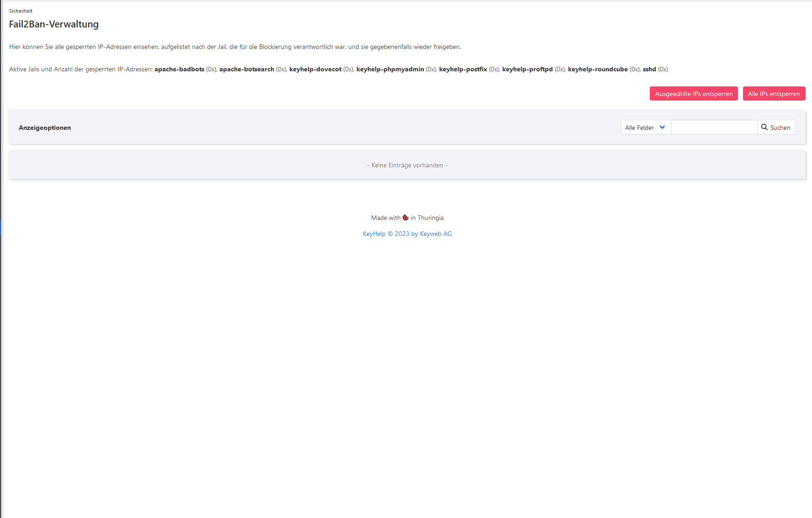Click the red heart icon in footer

click(x=405, y=218)
